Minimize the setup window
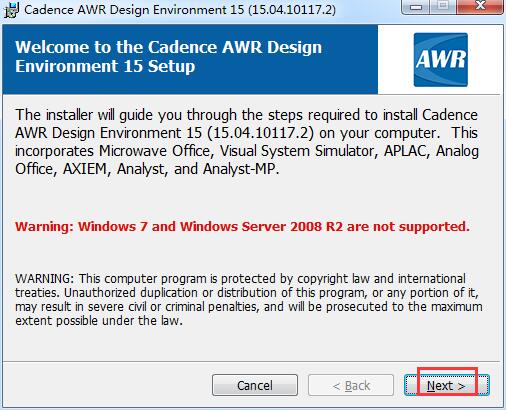The width and height of the screenshot is (506, 410). point(416,7)
